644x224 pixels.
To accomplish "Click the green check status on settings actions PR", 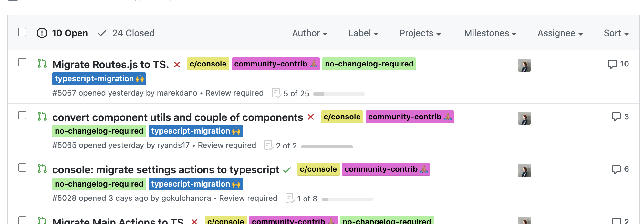I will point(286,170).
